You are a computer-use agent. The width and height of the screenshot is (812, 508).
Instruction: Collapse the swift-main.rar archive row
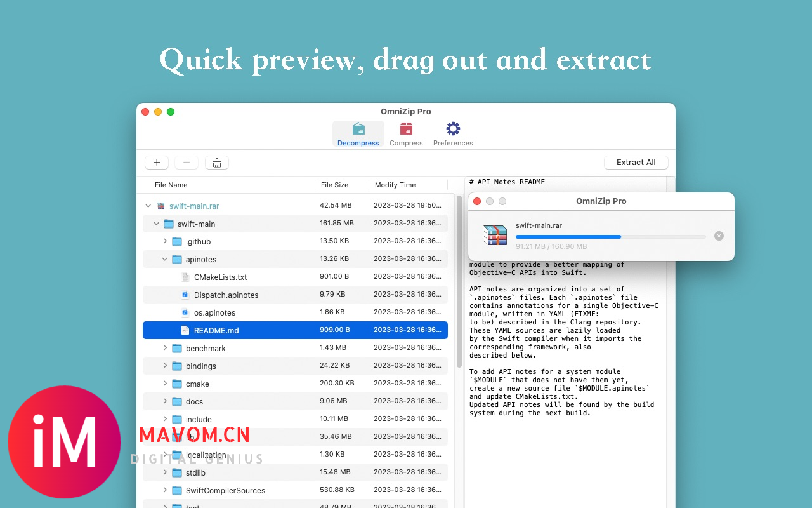(148, 206)
